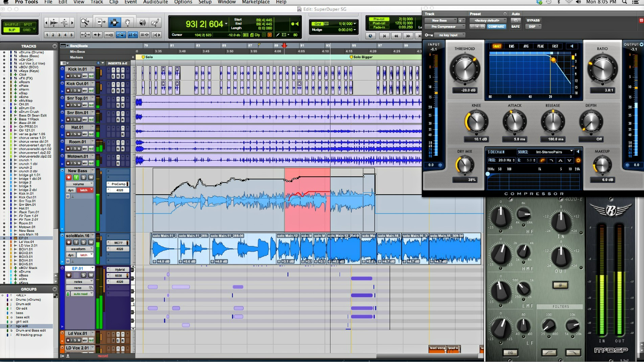Open New Bass track selector dropdown

[x=441, y=21]
